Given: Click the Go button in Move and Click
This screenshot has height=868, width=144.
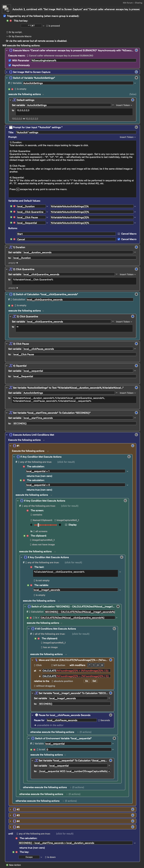Looking at the screenshot, I should pyautogui.click(x=87, y=681).
